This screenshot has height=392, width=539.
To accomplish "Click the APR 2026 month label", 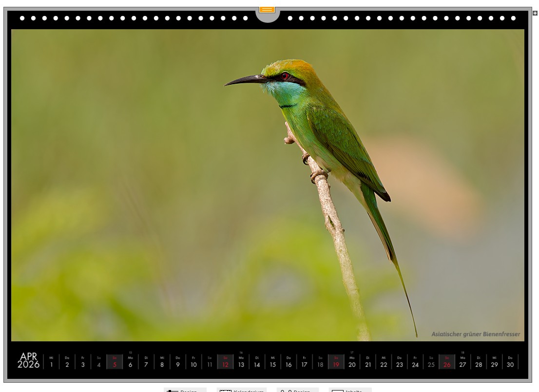I will click(x=29, y=361).
